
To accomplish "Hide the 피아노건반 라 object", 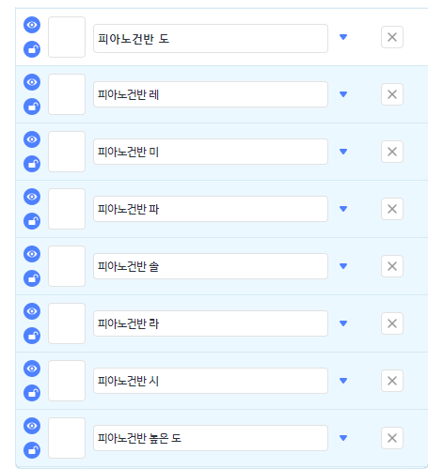I will pyautogui.click(x=32, y=311).
